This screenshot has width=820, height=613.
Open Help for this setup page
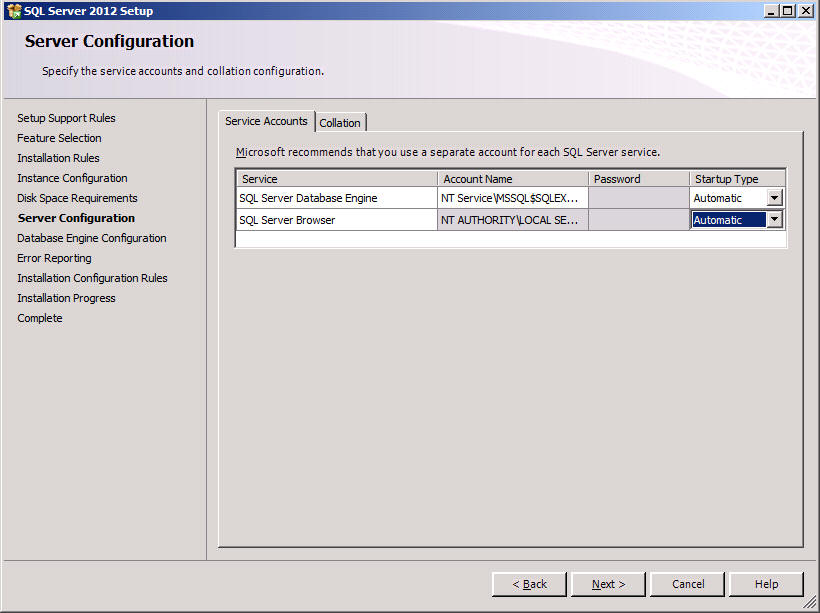766,584
